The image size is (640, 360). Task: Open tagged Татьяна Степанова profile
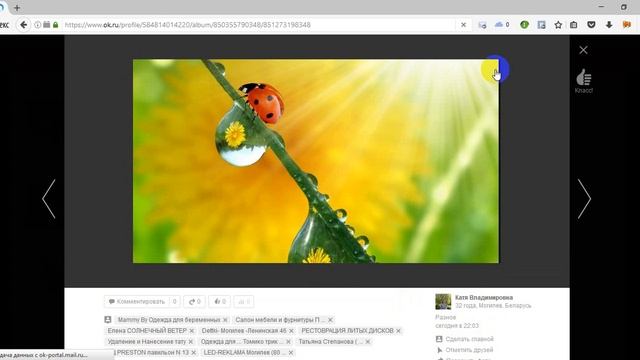click(330, 342)
